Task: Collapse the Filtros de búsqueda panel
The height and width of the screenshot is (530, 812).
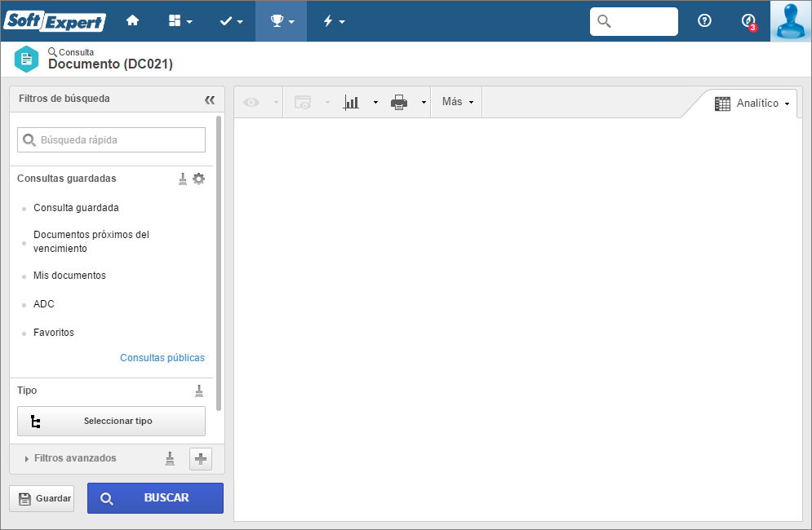Action: [210, 100]
